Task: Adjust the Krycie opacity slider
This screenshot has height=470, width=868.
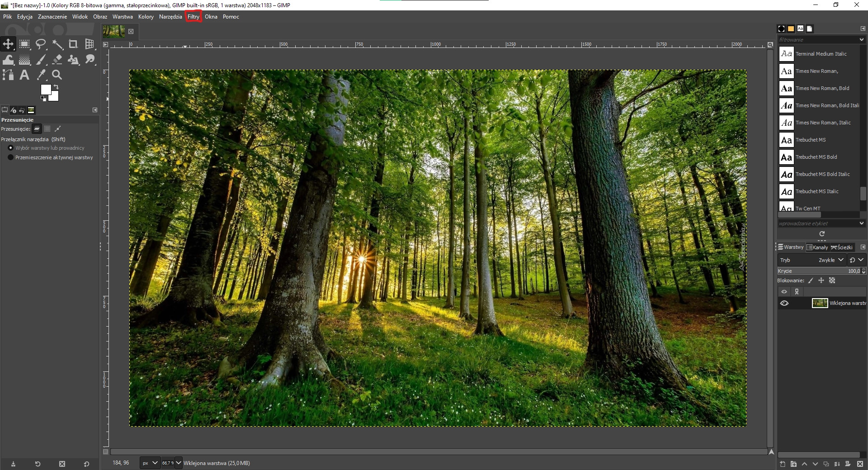Action: pos(819,271)
